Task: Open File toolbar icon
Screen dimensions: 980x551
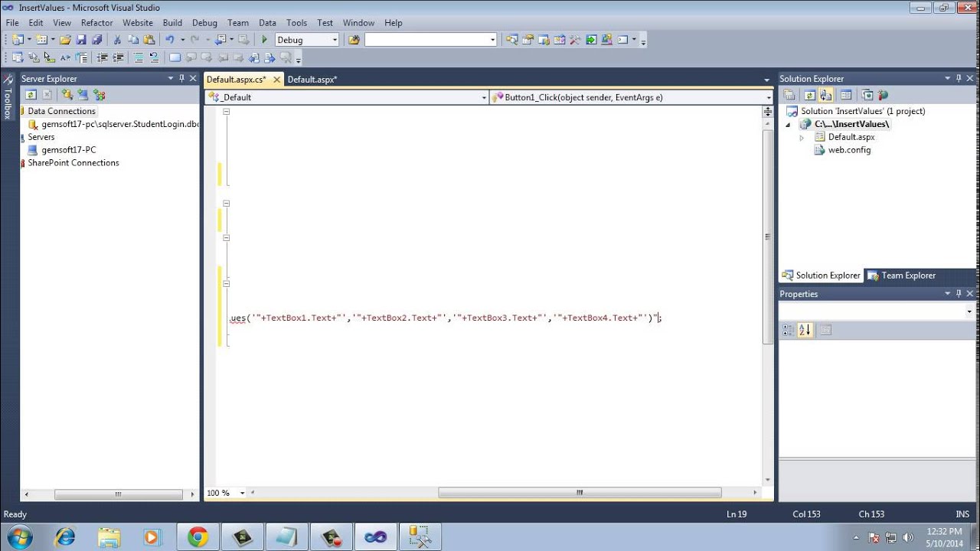Action: click(64, 40)
